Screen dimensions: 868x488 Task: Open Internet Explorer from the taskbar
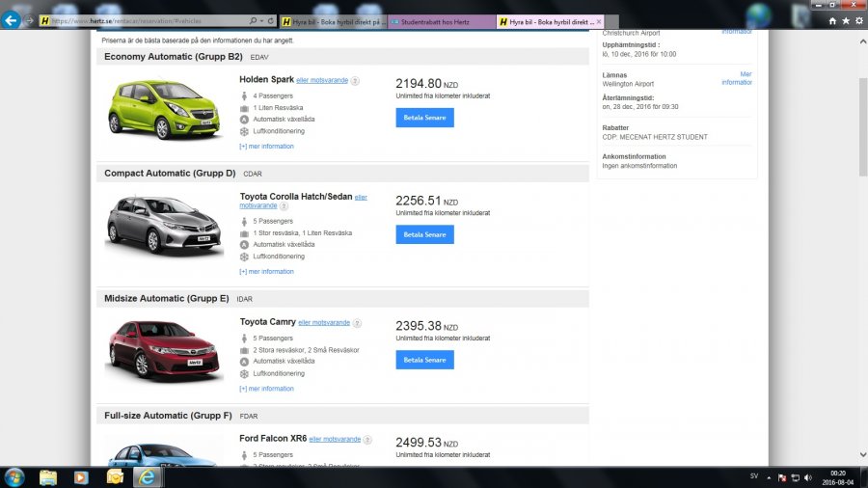[147, 476]
